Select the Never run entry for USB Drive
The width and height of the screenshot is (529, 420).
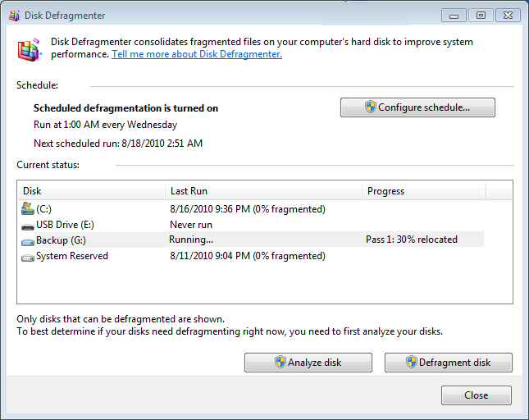coord(190,224)
